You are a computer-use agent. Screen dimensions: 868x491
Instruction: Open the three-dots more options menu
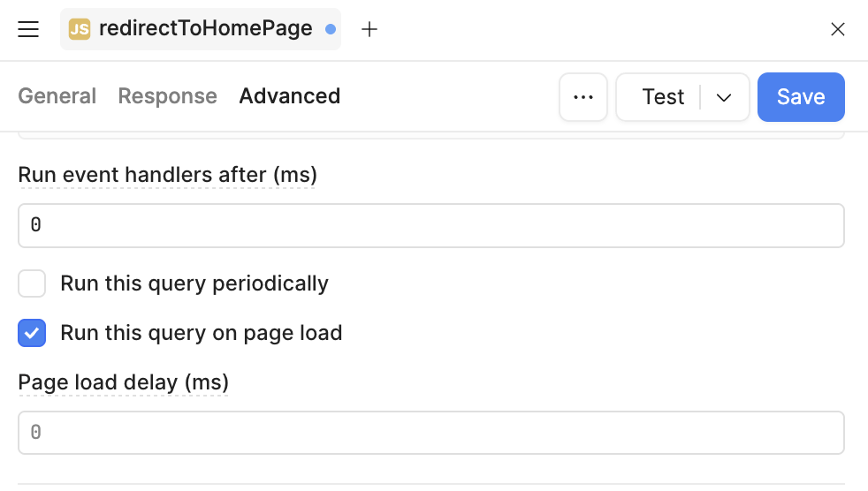(583, 97)
